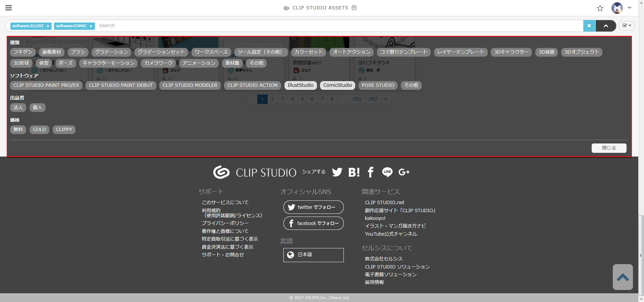Share on Twitter via bird icon
The width and height of the screenshot is (644, 302).
coord(337,172)
